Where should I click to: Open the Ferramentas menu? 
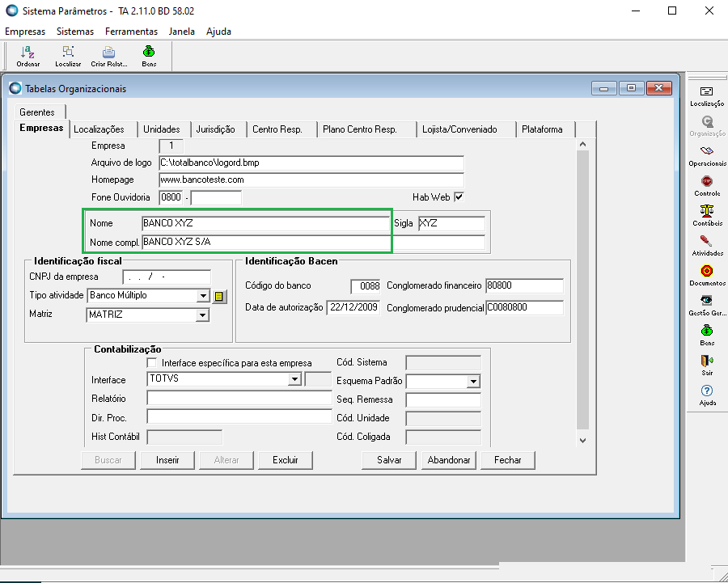click(131, 32)
